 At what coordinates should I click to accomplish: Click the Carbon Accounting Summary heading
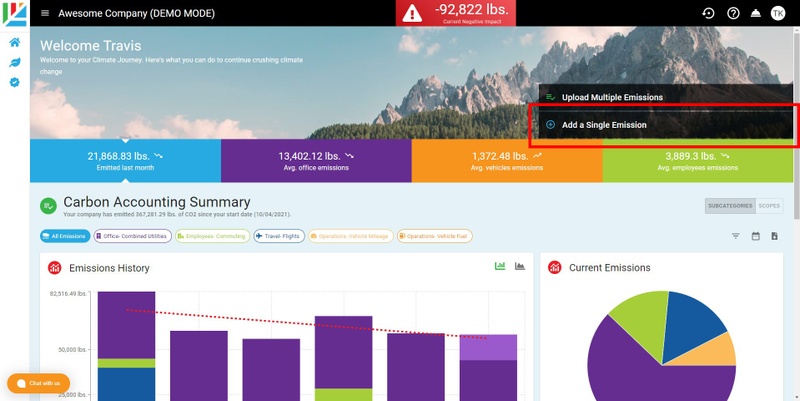pyautogui.click(x=157, y=202)
